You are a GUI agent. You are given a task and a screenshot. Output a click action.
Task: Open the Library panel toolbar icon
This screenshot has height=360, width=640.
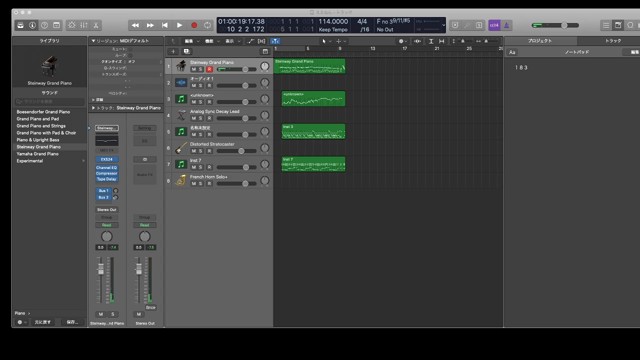tap(20, 25)
